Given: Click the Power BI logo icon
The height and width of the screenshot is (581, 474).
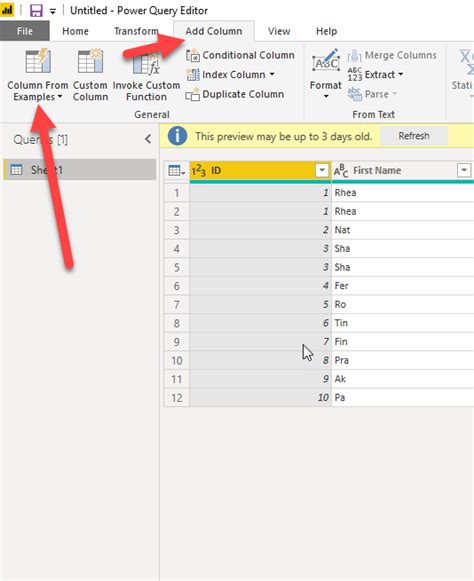Looking at the screenshot, I should pyautogui.click(x=7, y=10).
